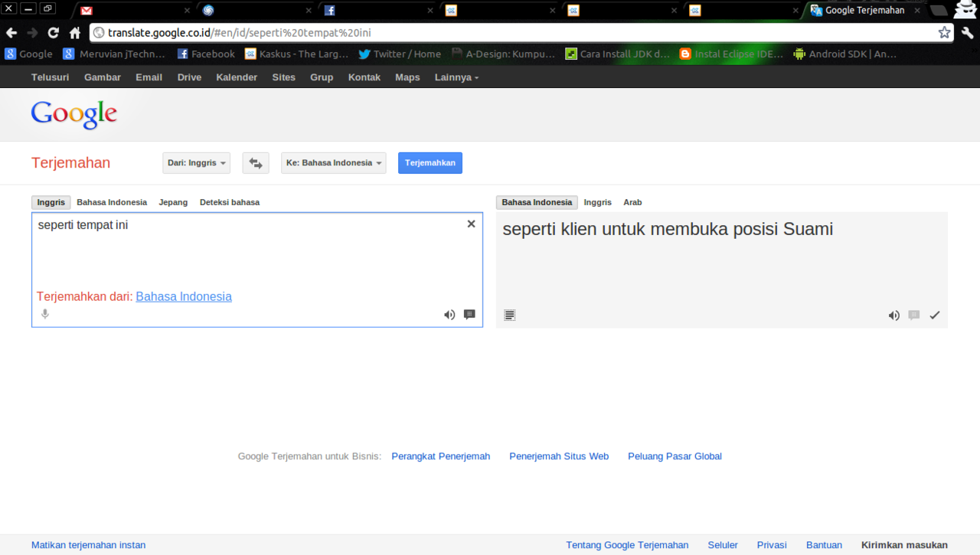This screenshot has height=555, width=980.
Task: Click Matikan terjemahan instan link
Action: pyautogui.click(x=88, y=545)
